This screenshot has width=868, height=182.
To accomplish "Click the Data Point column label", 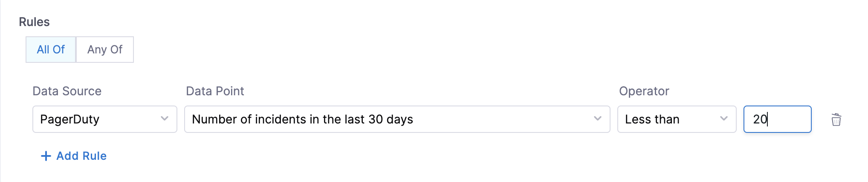I will 215,91.
